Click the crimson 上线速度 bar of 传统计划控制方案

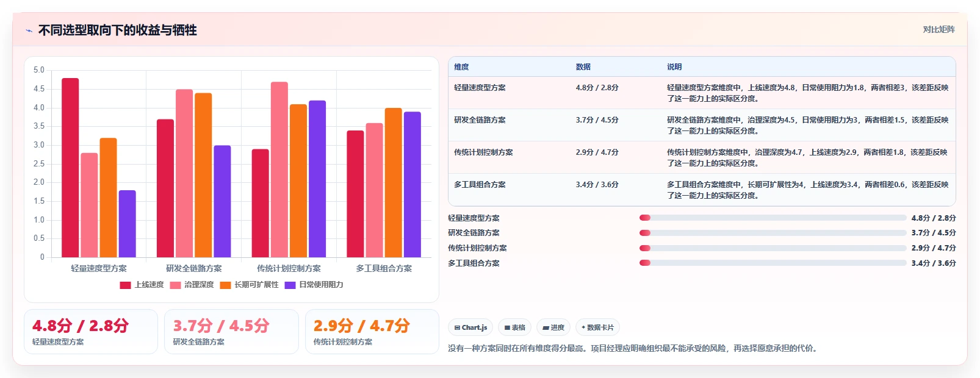[261, 203]
